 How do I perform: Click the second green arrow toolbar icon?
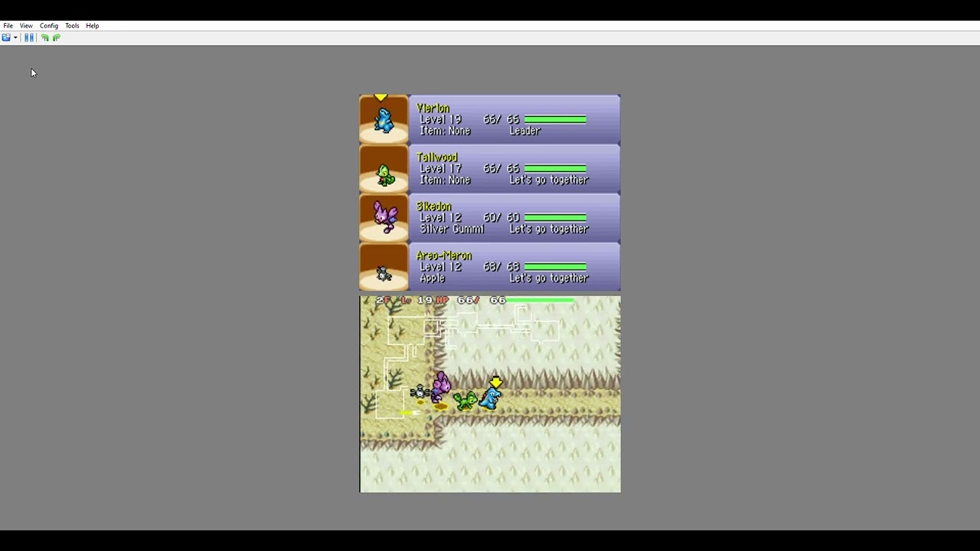pos(56,37)
